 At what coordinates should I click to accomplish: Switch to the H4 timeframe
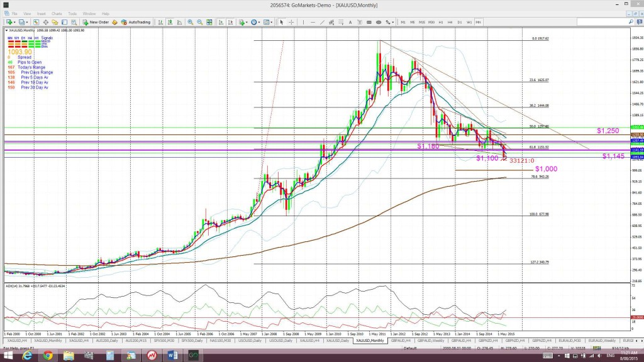tap(450, 22)
